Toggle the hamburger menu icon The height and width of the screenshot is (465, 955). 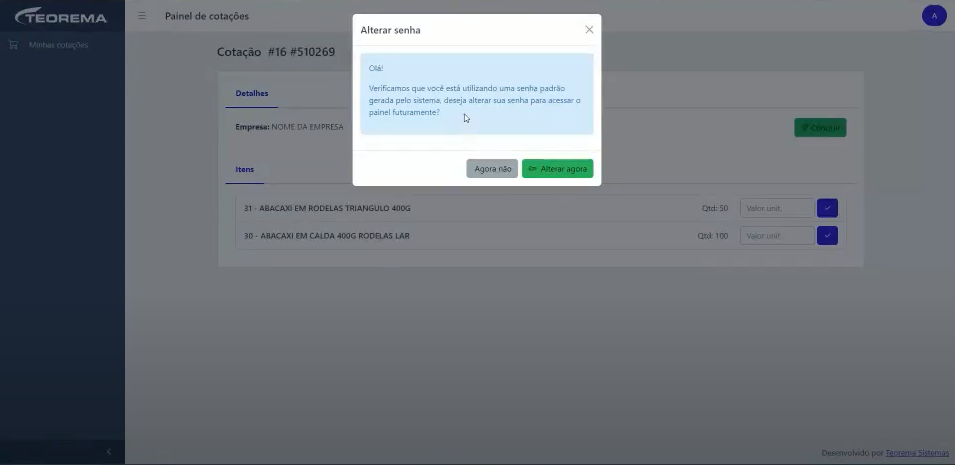click(142, 16)
